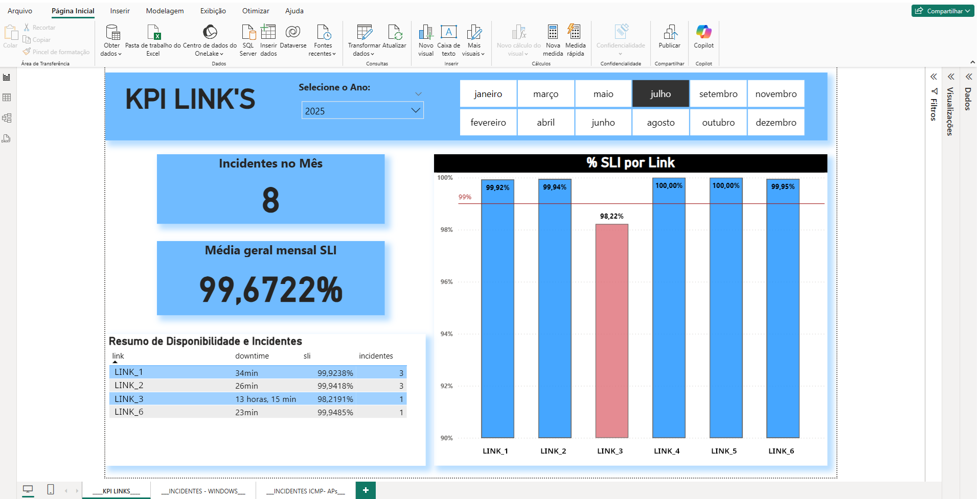Screen dimensions: 980x499
Task: Add a new report page with plus button
Action: coord(366,490)
